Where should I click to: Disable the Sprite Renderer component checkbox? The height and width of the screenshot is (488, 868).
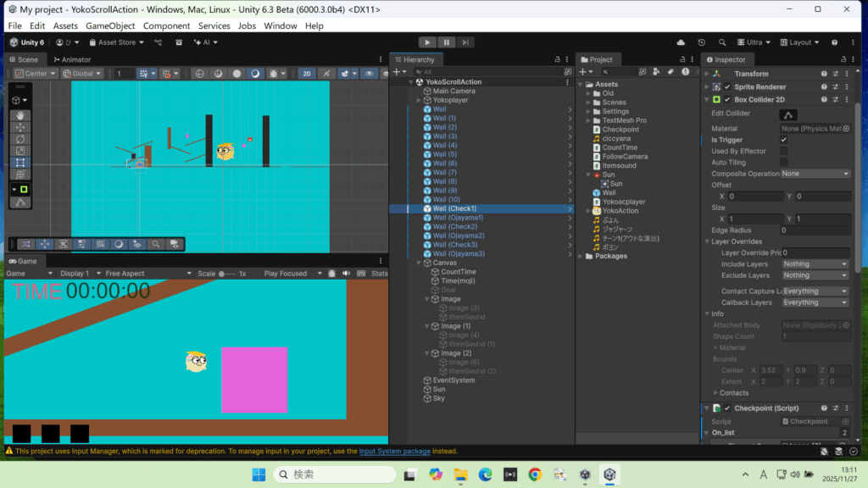(726, 86)
